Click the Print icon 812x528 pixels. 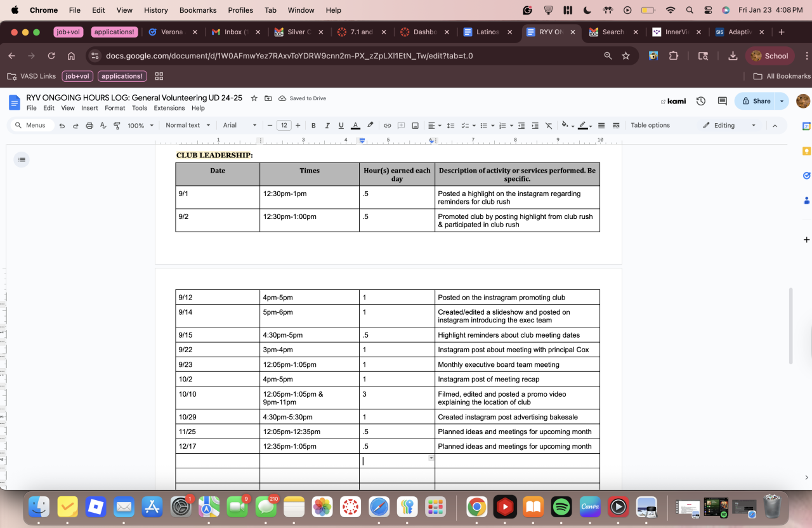[x=89, y=126]
